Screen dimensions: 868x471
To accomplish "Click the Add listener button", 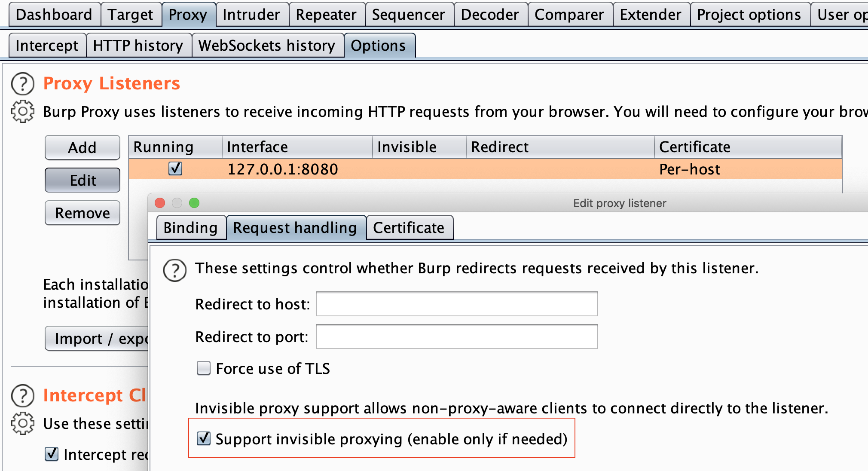I will click(83, 148).
